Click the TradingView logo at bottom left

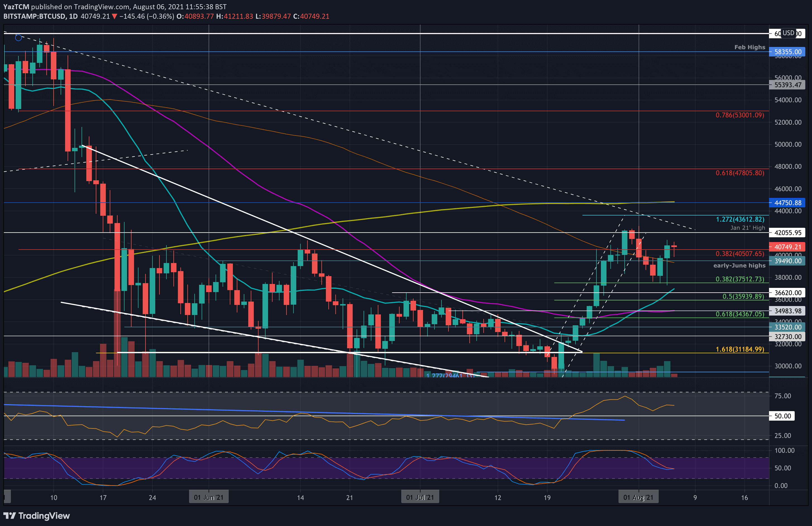(37, 515)
